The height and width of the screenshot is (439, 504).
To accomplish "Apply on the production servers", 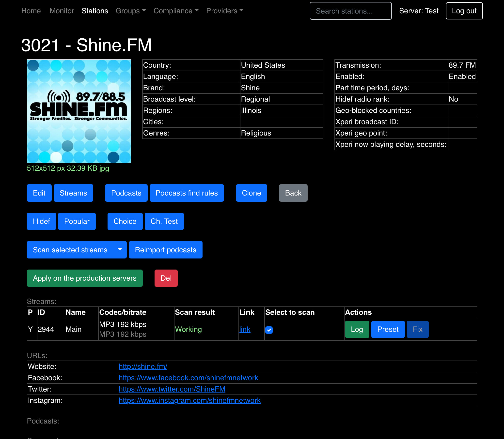I will pos(85,278).
